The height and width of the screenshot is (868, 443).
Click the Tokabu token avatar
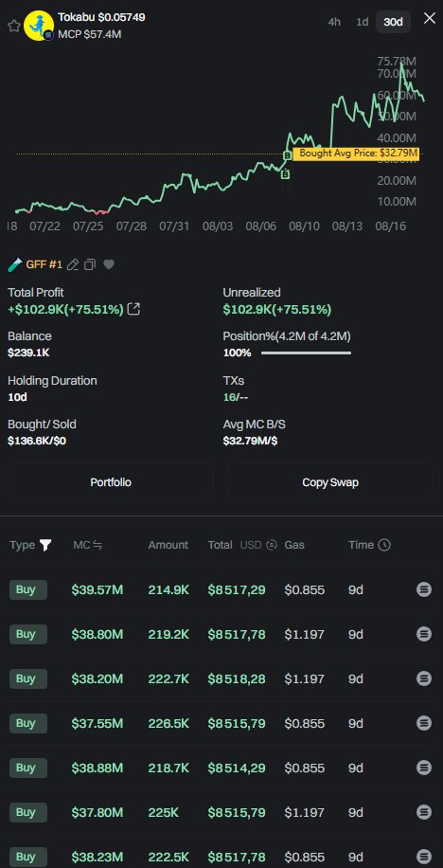39,26
